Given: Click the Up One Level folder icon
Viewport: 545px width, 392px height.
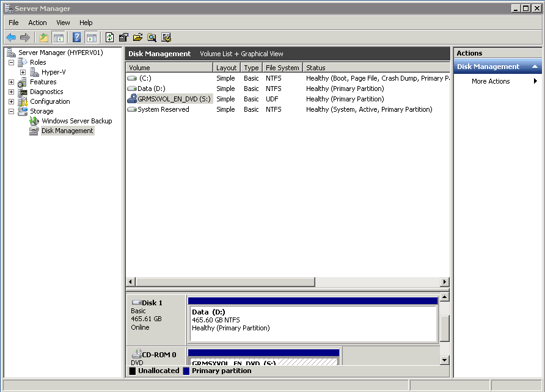Looking at the screenshot, I should pos(44,37).
